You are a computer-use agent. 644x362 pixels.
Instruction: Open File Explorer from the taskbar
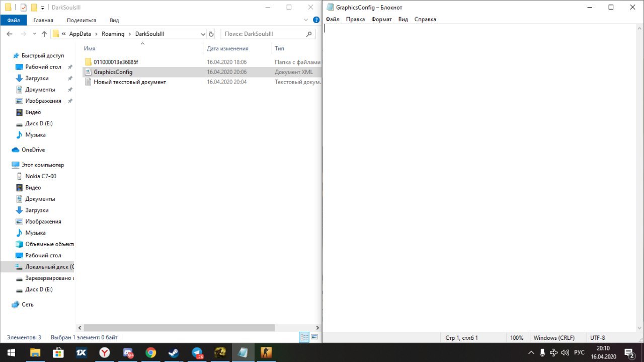coord(35,352)
